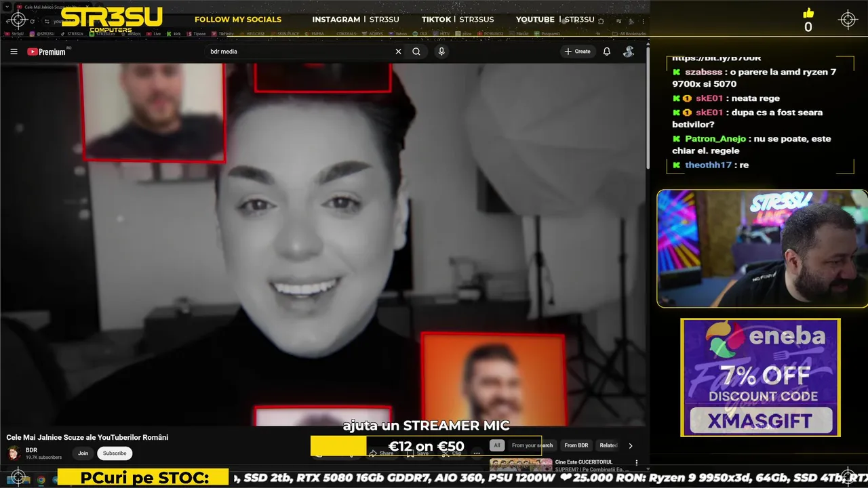Viewport: 868px width, 488px height.
Task: Open the @STR3SU bookmark
Action: click(41, 33)
